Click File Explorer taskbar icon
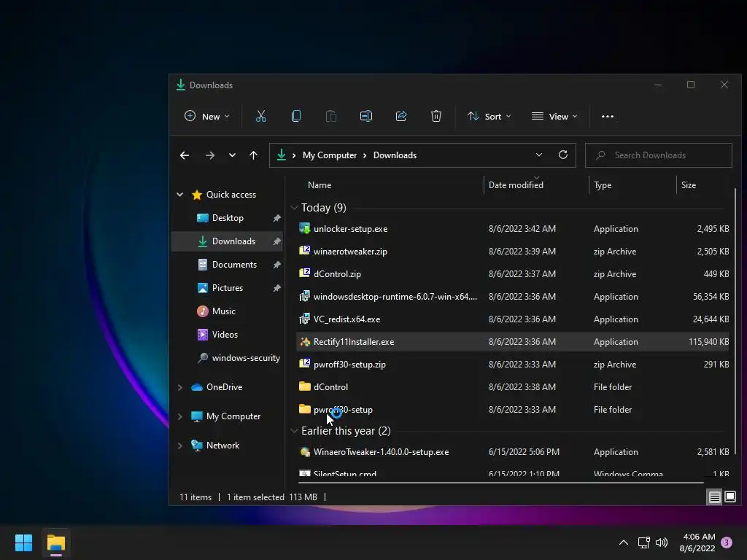Screen dimensions: 747x560 pyautogui.click(x=55, y=542)
